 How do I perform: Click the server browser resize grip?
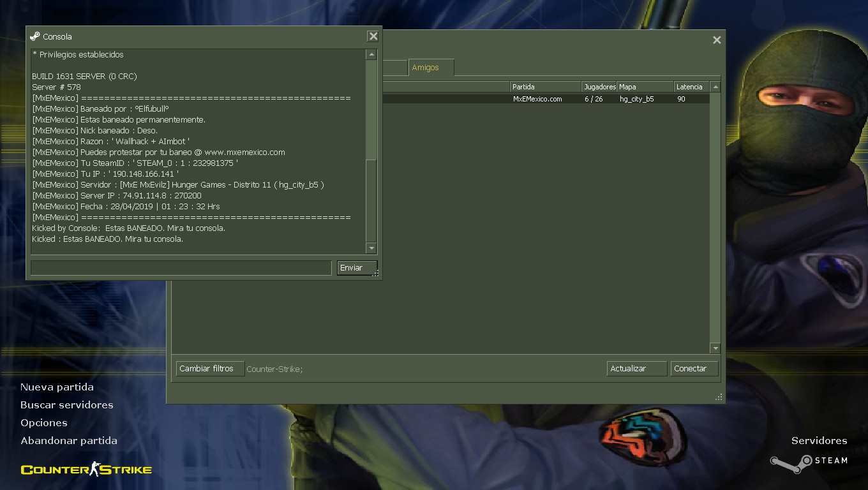point(718,397)
